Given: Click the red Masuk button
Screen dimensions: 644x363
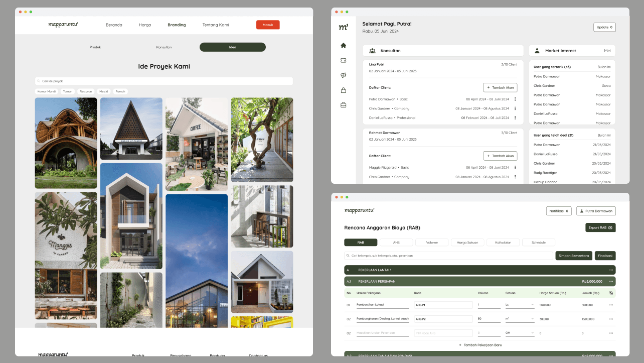Looking at the screenshot, I should pyautogui.click(x=268, y=25).
